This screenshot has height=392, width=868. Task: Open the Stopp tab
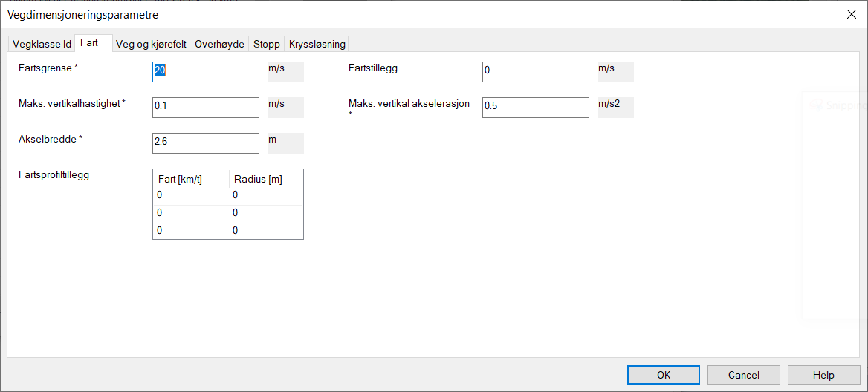point(266,44)
